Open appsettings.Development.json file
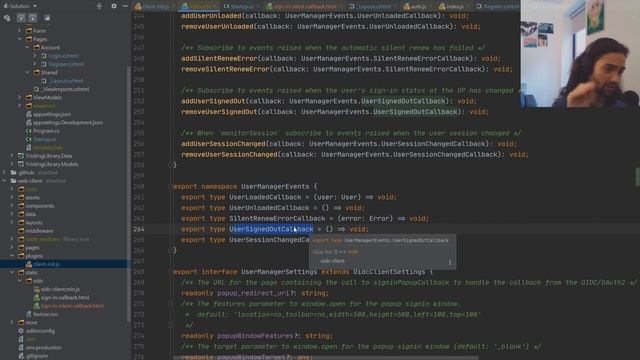Image resolution: width=640 pixels, height=360 pixels. tap(68, 122)
